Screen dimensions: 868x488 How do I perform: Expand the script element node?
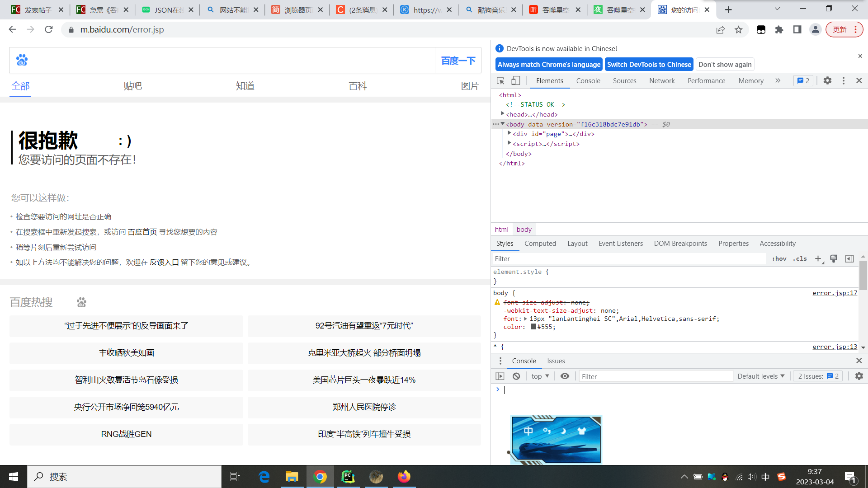click(x=509, y=143)
